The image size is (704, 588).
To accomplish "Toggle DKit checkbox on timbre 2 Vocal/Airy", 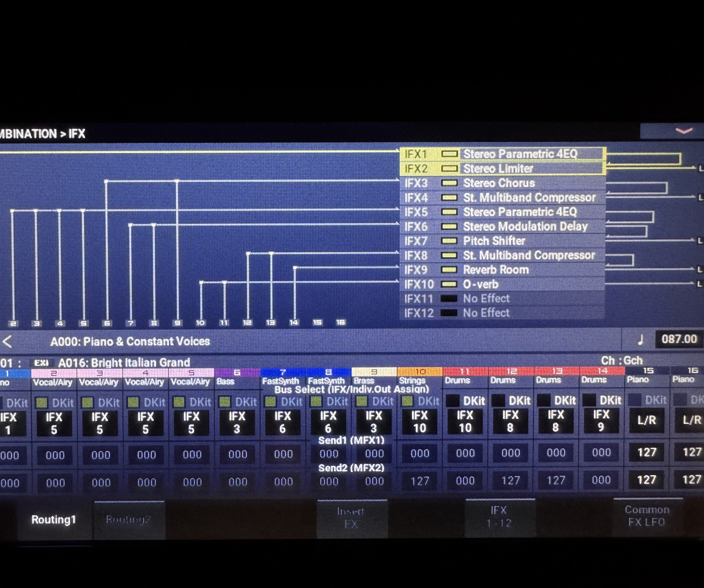I will tap(42, 403).
